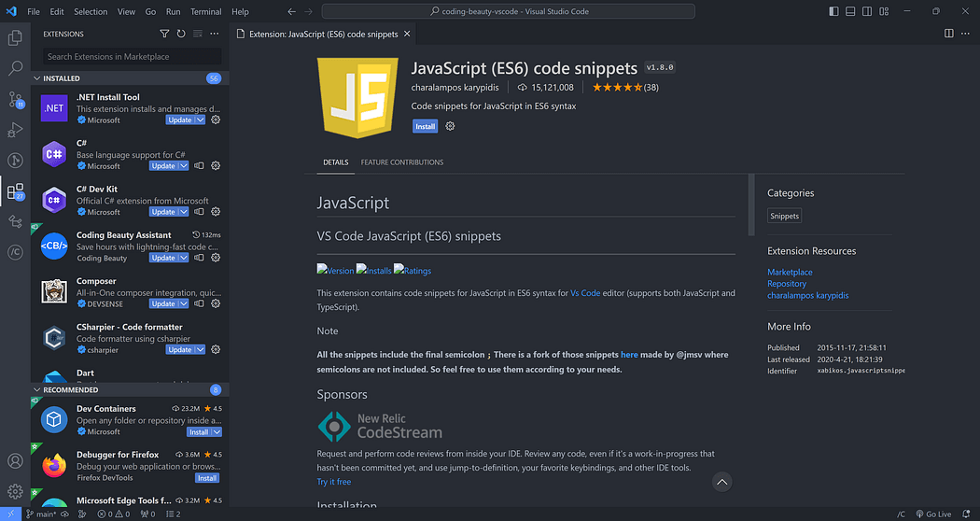Install JavaScript (ES6) code snippets extension

(x=425, y=126)
